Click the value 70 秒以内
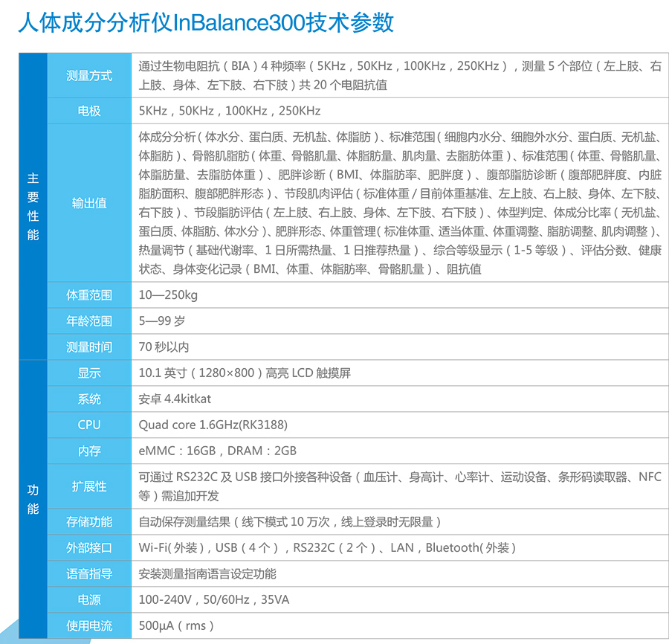This screenshot has width=669, height=644. [x=164, y=347]
